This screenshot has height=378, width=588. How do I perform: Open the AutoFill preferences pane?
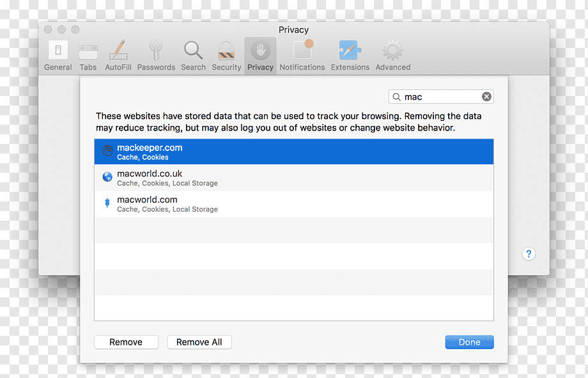point(118,56)
